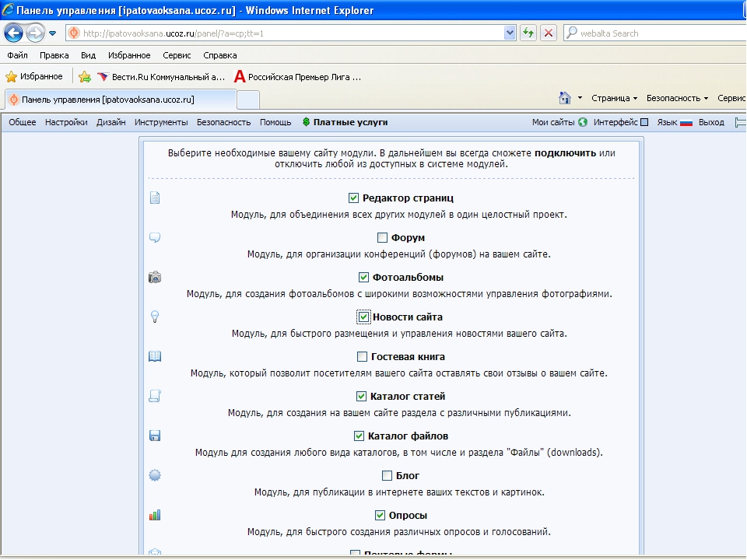The image size is (747, 560).
Task: Click the Home page icon
Action: coord(565,98)
